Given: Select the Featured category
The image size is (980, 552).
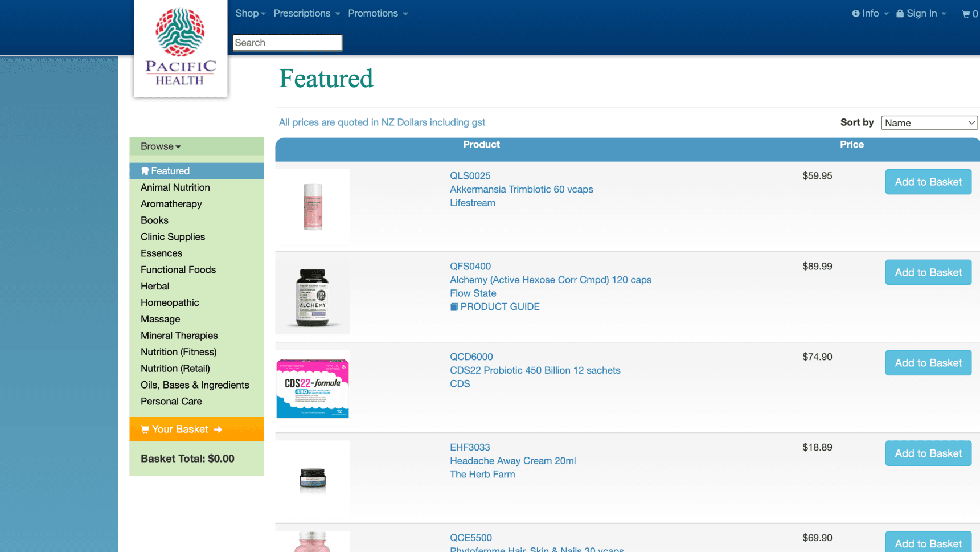Looking at the screenshot, I should click(x=196, y=171).
